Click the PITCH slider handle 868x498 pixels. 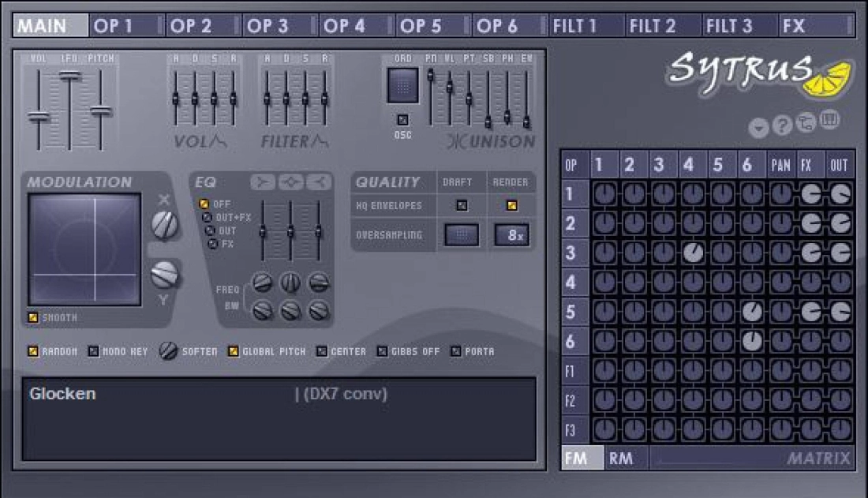click(x=100, y=110)
